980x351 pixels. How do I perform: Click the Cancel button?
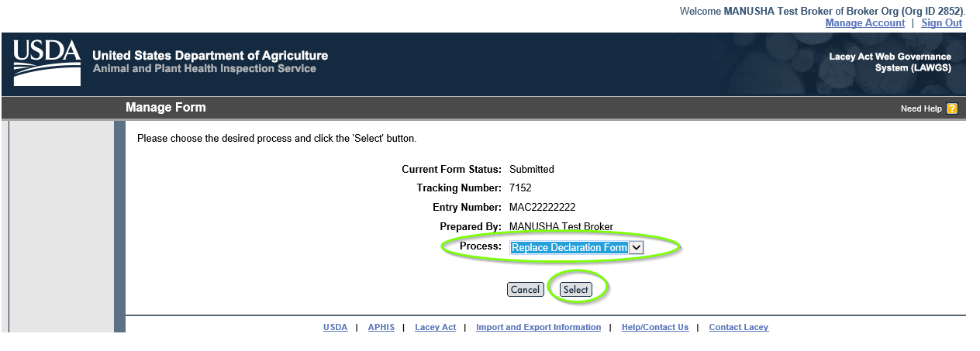(525, 289)
